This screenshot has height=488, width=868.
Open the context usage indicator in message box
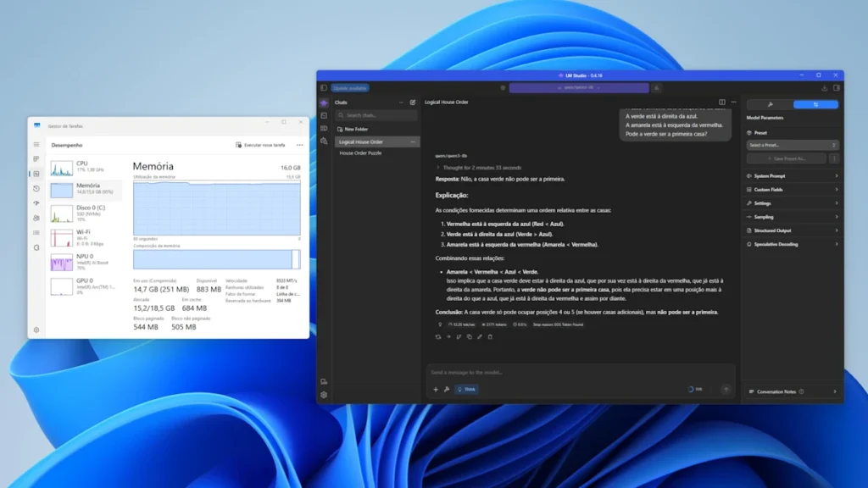tap(695, 390)
